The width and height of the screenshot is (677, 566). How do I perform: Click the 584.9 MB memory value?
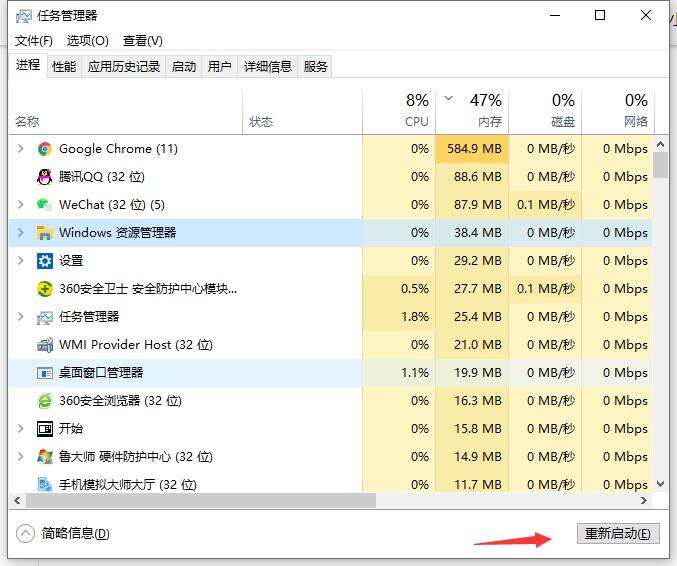click(x=475, y=149)
